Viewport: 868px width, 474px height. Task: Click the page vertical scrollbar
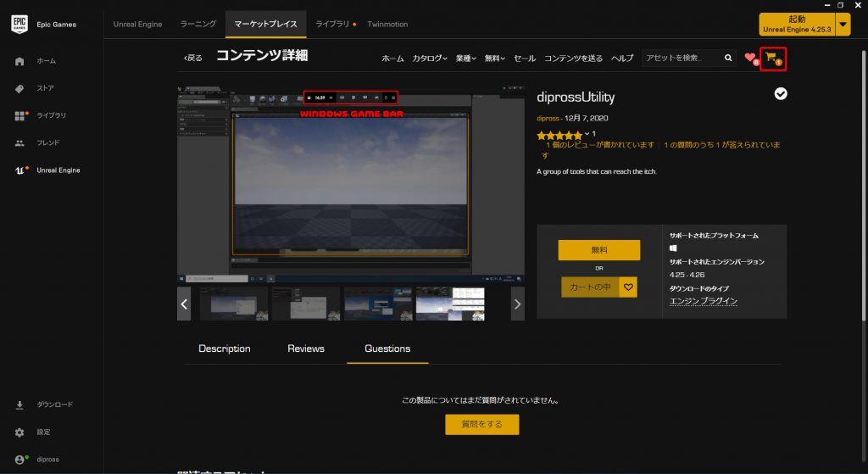pyautogui.click(x=864, y=186)
